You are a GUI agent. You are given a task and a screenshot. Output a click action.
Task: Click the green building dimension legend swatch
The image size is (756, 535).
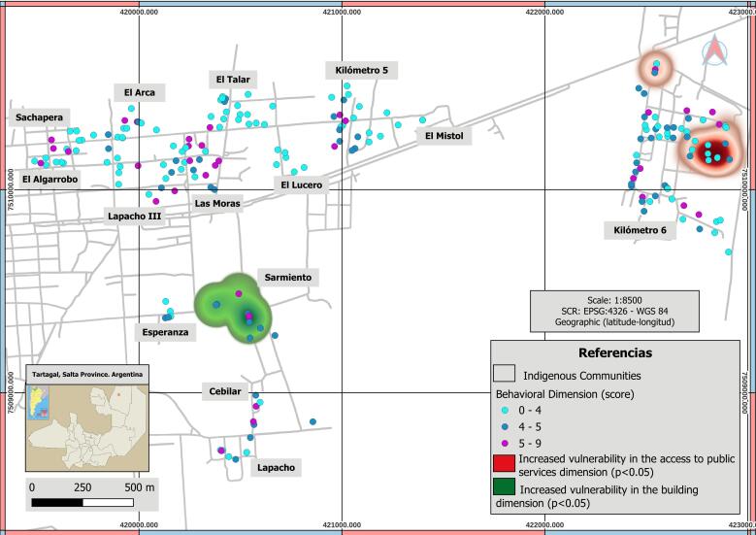click(504, 486)
